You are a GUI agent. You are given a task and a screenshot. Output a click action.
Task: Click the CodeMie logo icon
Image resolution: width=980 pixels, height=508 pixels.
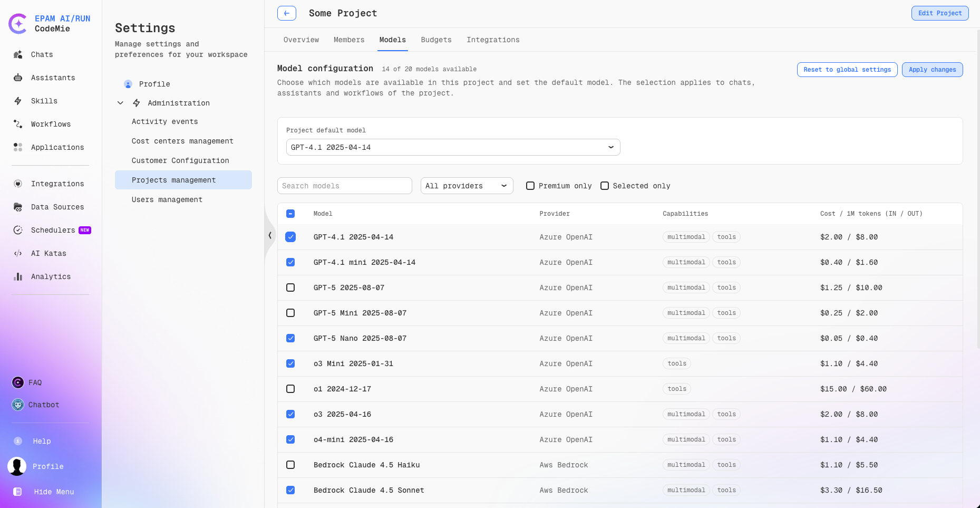(18, 24)
